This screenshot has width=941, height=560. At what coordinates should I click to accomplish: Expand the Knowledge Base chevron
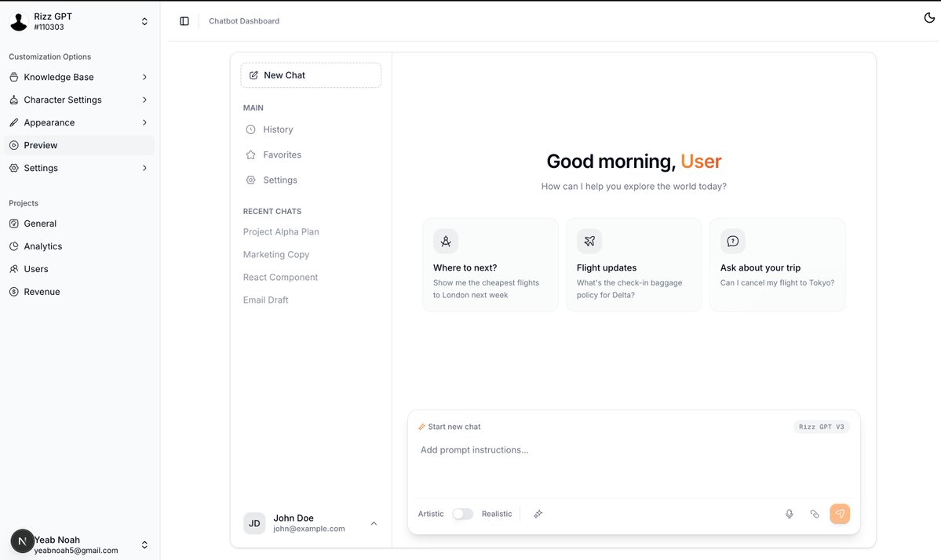point(144,77)
